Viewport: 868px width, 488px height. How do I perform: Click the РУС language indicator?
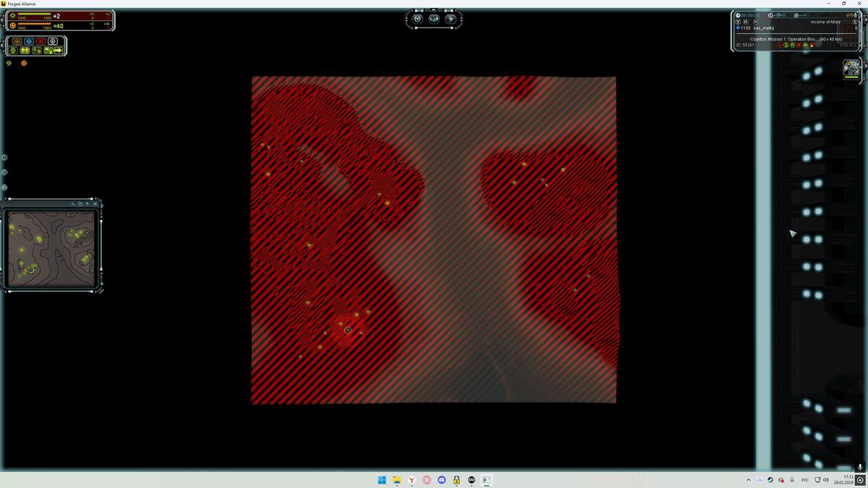(x=804, y=480)
